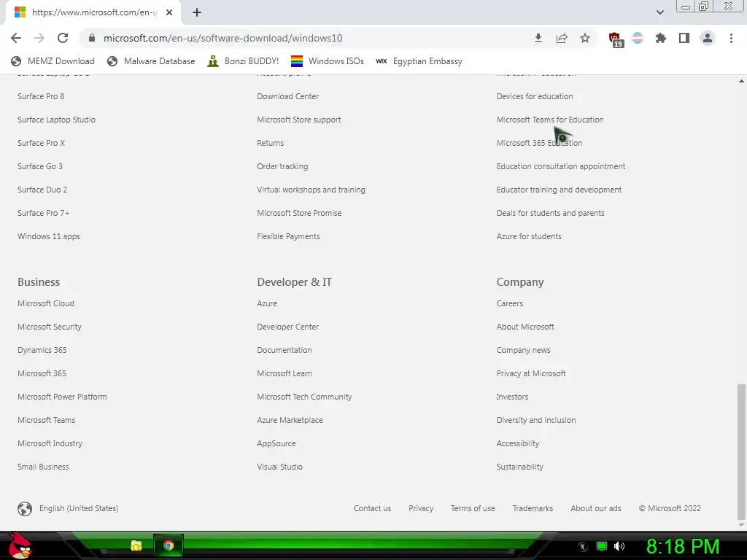
Task: Open Careers link under Company
Action: [x=510, y=303]
